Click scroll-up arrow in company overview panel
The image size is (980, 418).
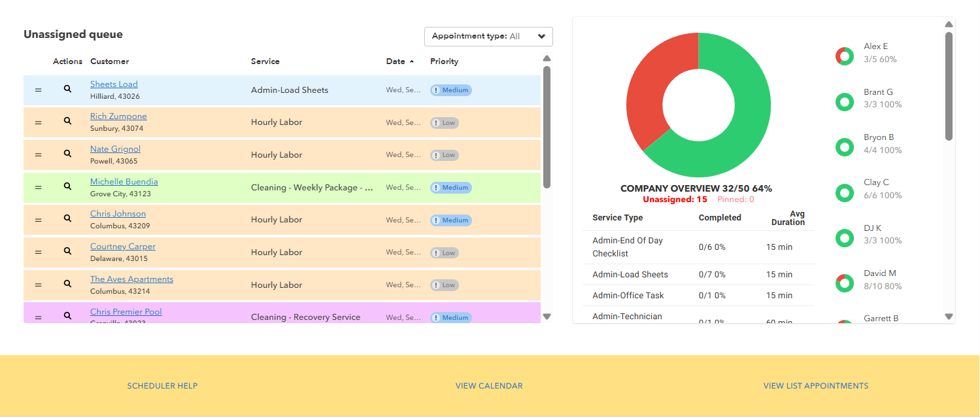(x=949, y=24)
